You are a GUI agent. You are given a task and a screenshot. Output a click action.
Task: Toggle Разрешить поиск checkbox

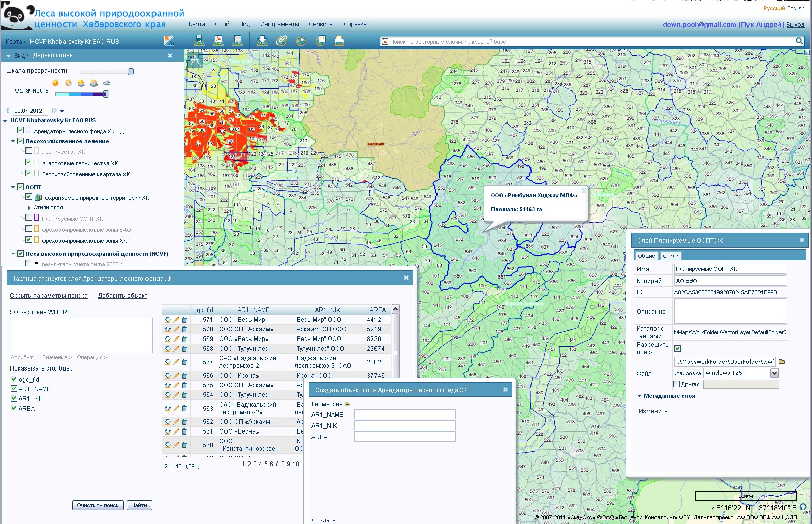click(x=677, y=348)
